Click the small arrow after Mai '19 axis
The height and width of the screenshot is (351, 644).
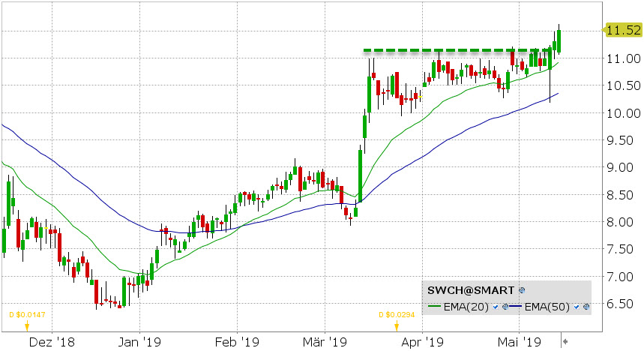coord(565,341)
